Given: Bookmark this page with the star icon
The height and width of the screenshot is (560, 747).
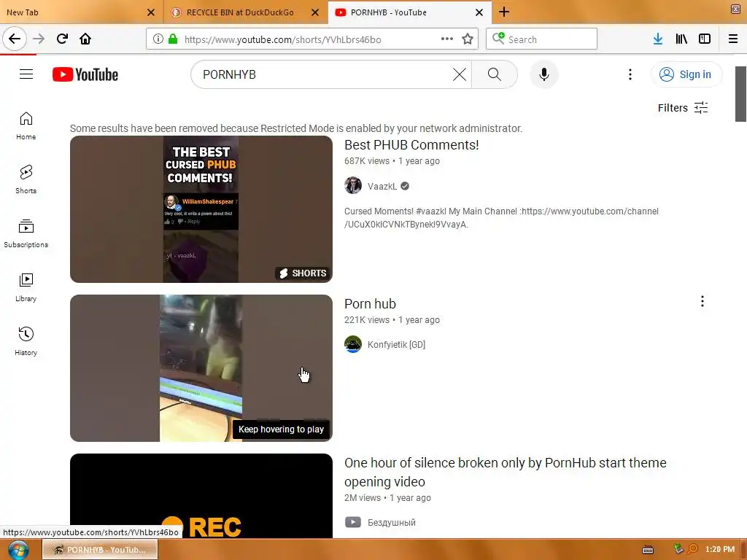Looking at the screenshot, I should [468, 39].
